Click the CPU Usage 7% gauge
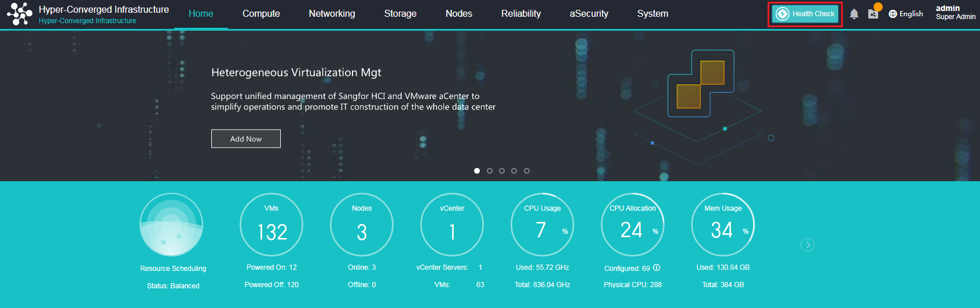980x308 pixels. pos(542,225)
